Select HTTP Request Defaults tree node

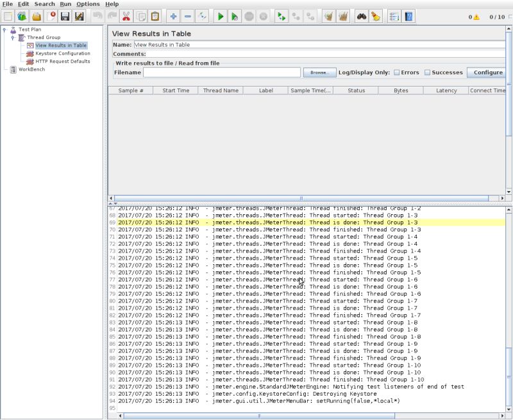pyautogui.click(x=62, y=61)
